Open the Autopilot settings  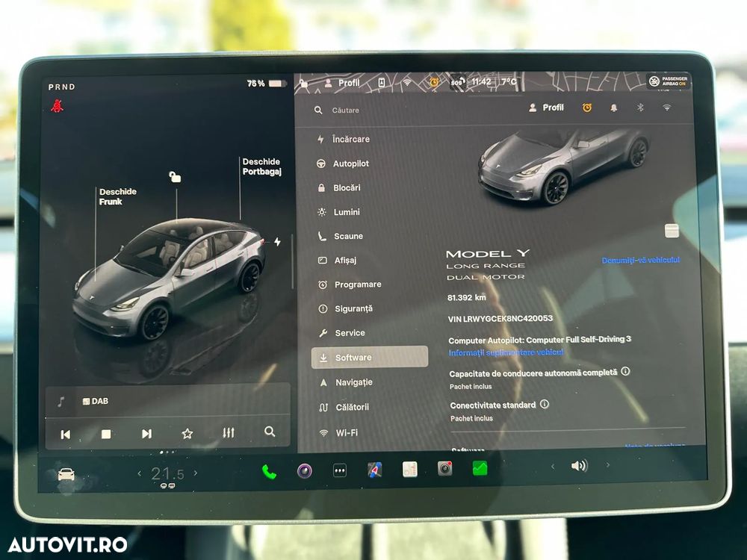point(343,164)
